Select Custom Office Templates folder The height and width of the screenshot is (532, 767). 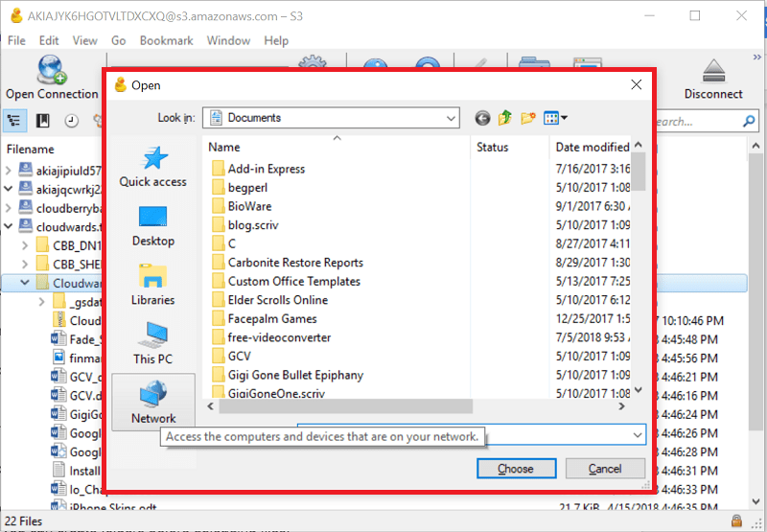point(286,282)
